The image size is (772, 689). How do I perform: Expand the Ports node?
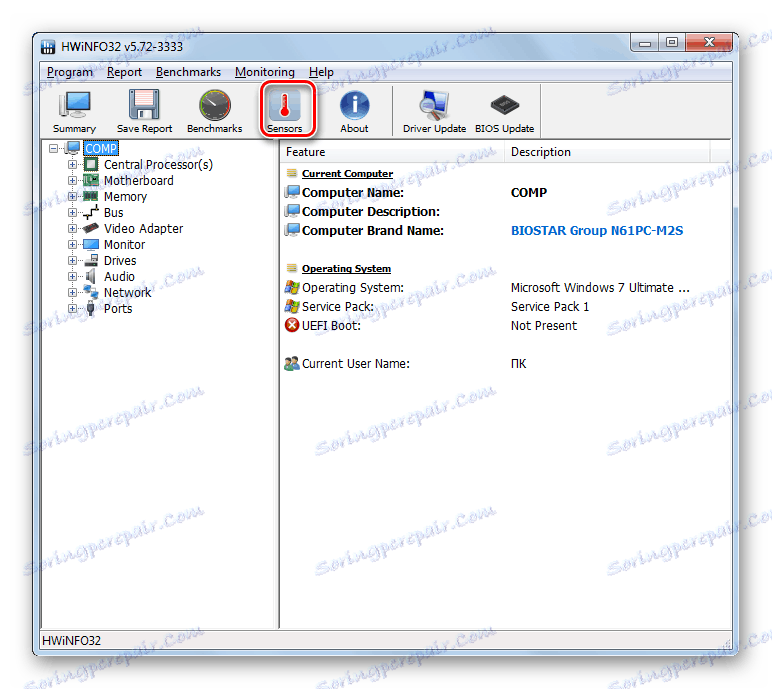coord(72,308)
